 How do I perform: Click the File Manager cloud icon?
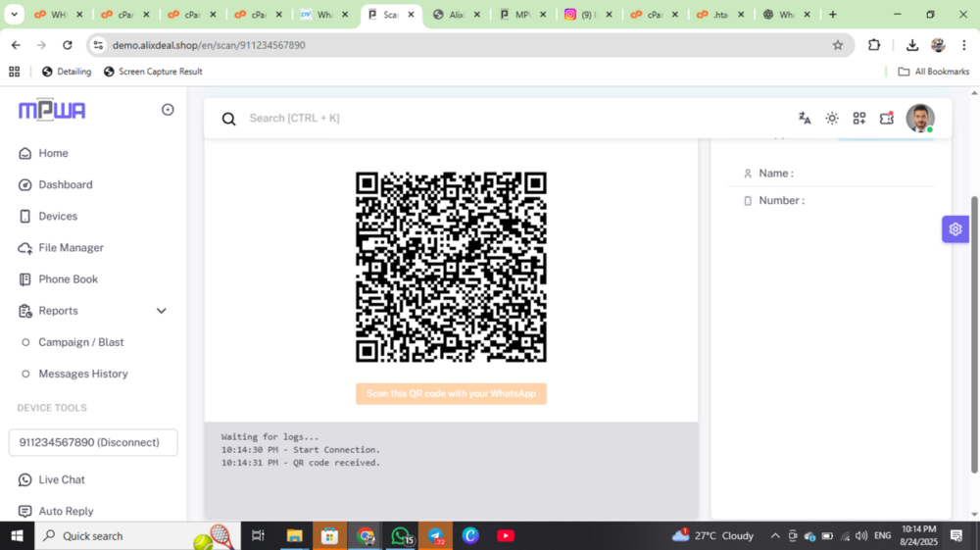click(25, 248)
